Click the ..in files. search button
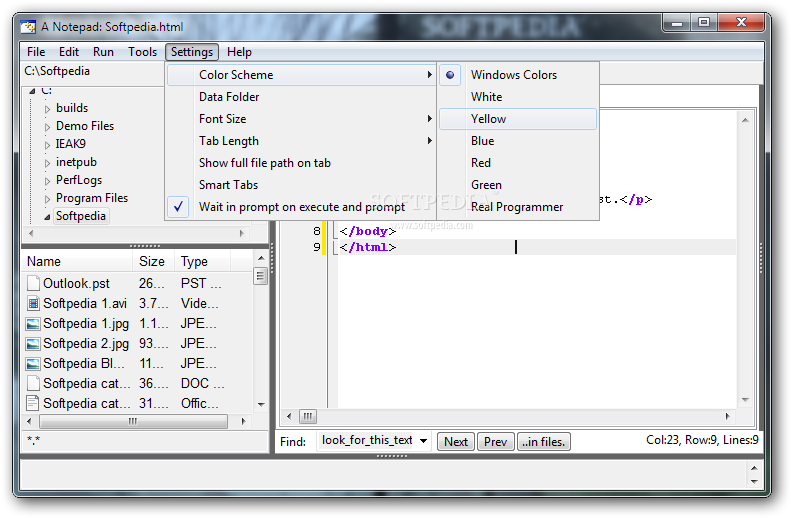The image size is (792, 518). point(543,442)
